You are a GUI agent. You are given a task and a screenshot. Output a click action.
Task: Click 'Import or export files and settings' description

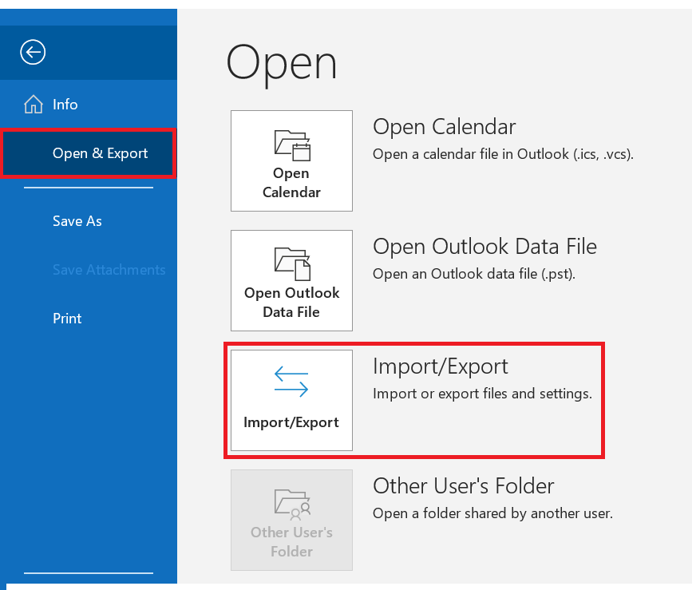pyautogui.click(x=482, y=394)
